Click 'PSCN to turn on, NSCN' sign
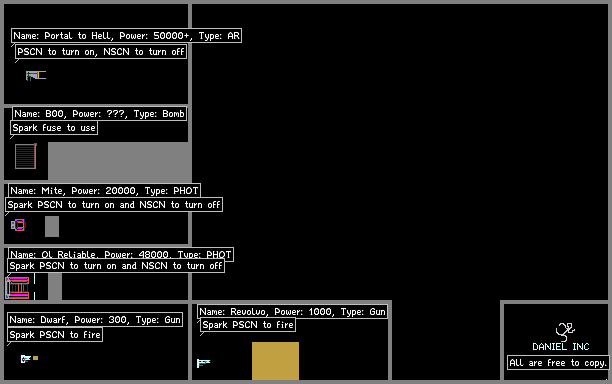The image size is (612, 384). 101,52
